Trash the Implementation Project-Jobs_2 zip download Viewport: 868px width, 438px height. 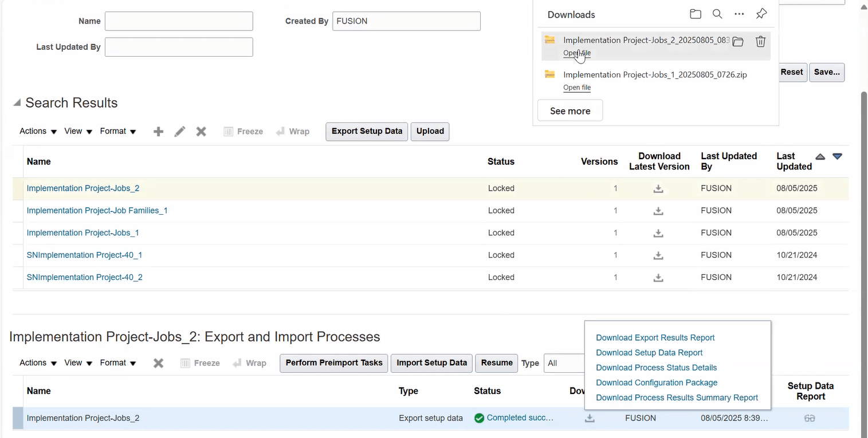760,41
